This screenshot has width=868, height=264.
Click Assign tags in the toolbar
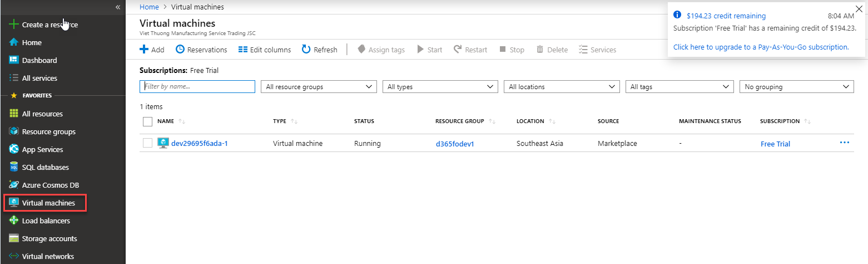[x=381, y=50]
